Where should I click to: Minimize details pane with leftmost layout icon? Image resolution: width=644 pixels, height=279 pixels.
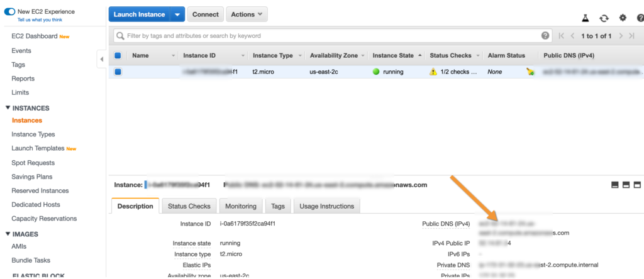tap(614, 185)
